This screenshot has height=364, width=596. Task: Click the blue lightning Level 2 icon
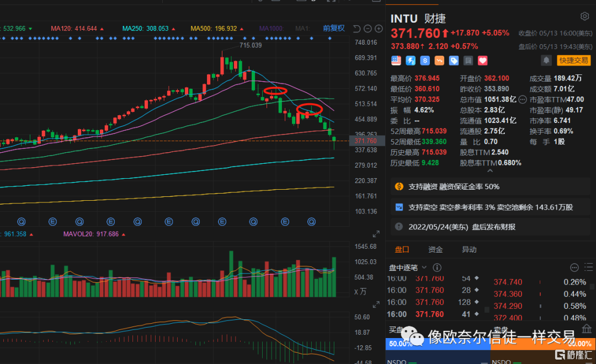411,61
